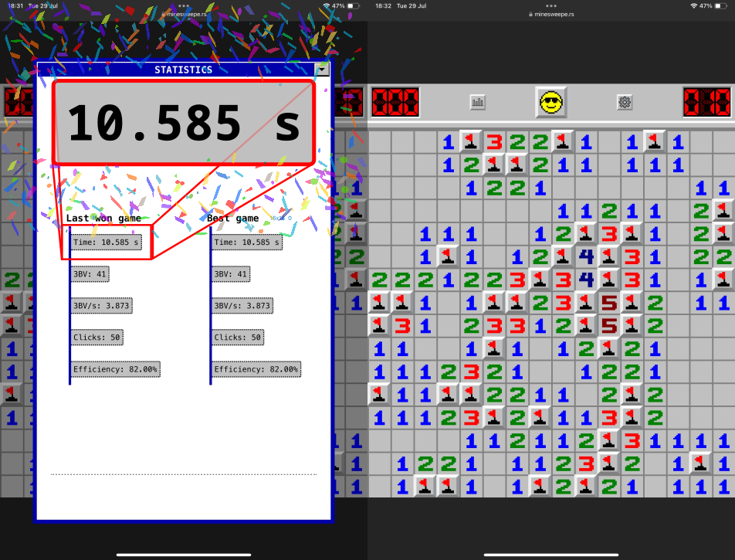735x560 pixels.
Task: Click the minesweepe.rs address bar
Action: [x=551, y=13]
